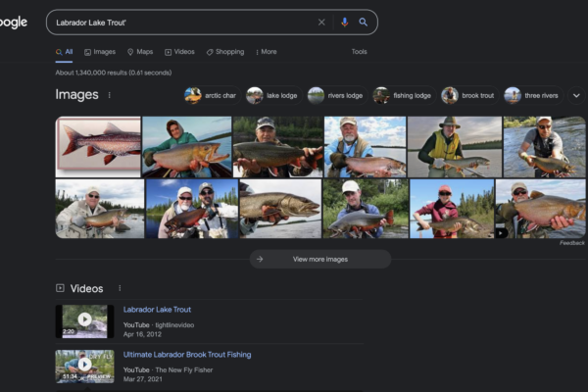Open the Labrador Lake Trout video link
588x392 pixels.
[157, 310]
